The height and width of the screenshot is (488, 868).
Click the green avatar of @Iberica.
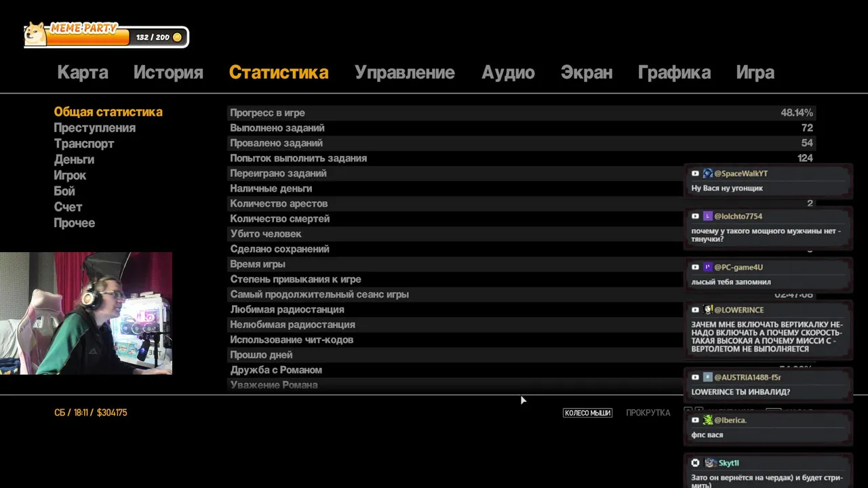pos(707,420)
